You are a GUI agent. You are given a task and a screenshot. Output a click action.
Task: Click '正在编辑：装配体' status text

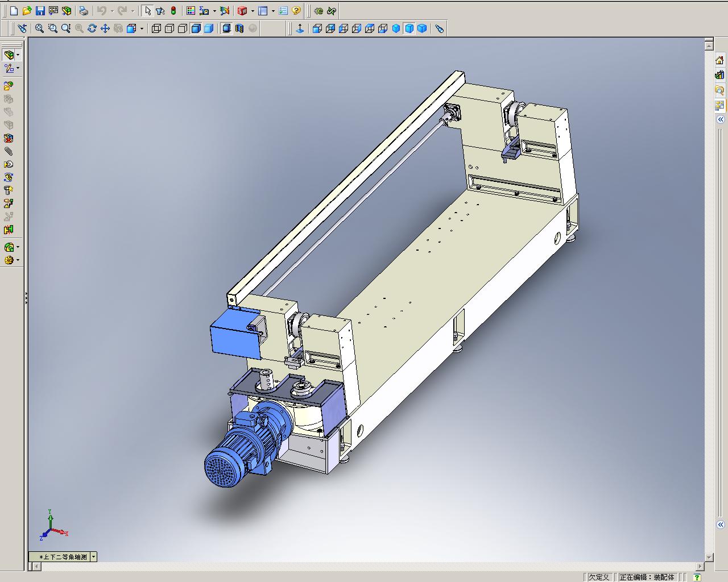coord(647,577)
